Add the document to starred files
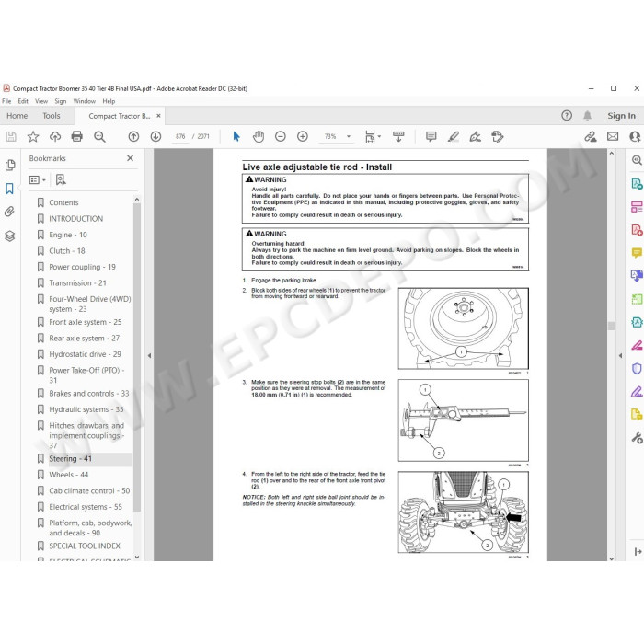 tap(33, 136)
